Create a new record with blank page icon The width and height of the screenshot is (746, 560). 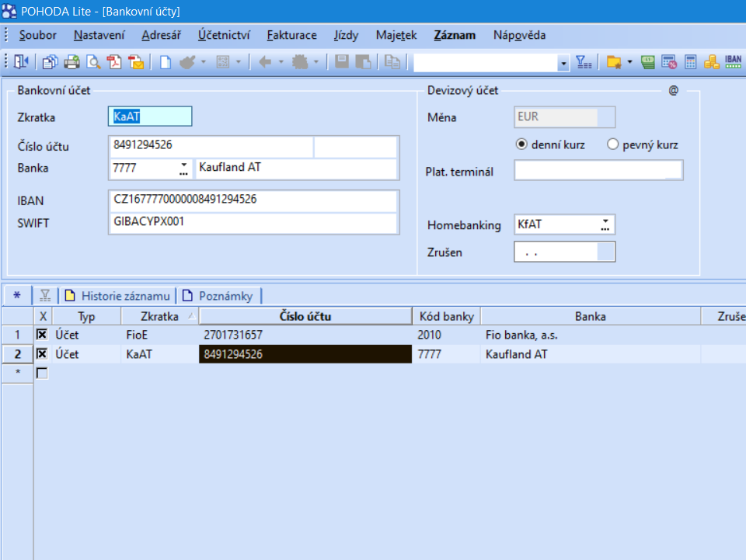coord(166,62)
